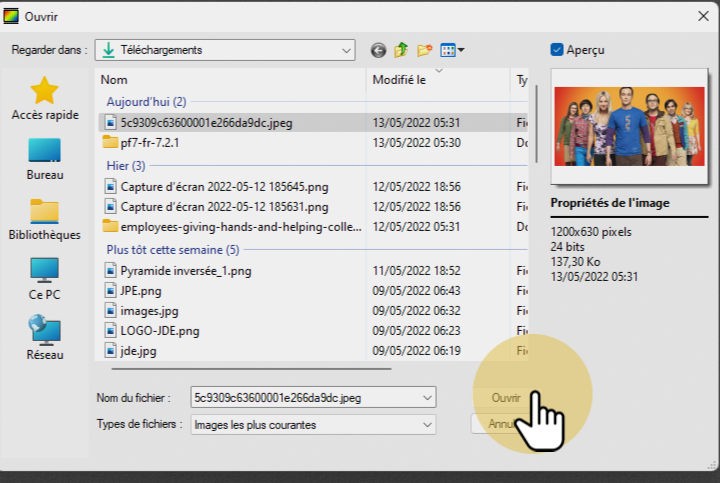720x483 pixels.
Task: Close the Ouvrir dialog
Action: pyautogui.click(x=703, y=16)
